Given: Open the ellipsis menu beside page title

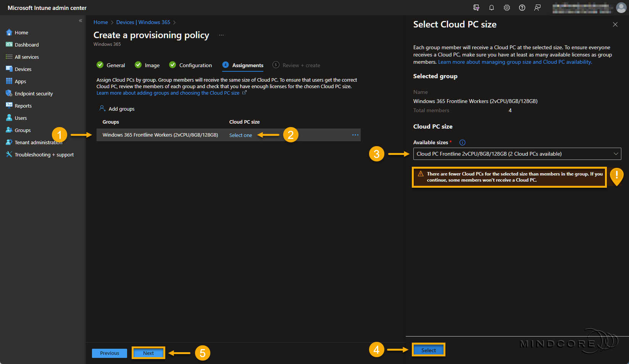Looking at the screenshot, I should pos(221,35).
